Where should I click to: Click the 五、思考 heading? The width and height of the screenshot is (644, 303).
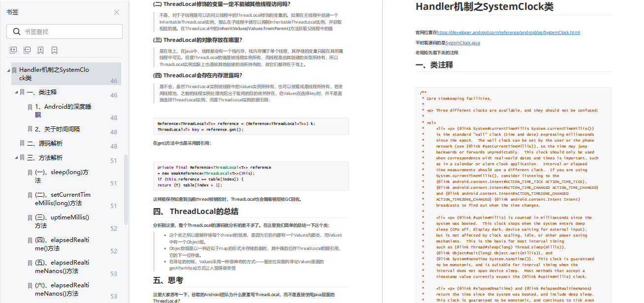(168, 280)
